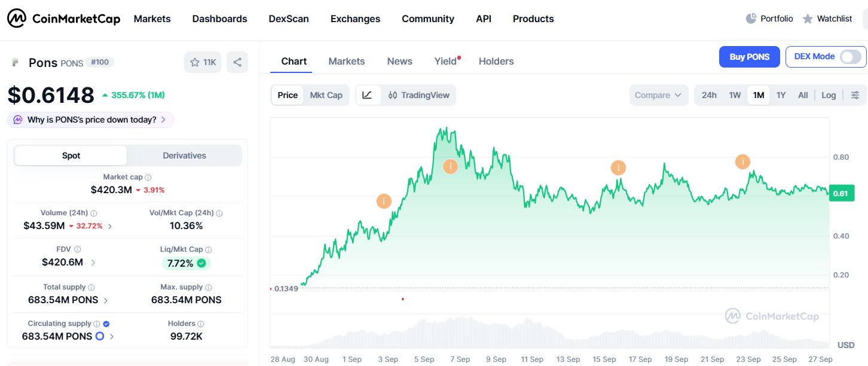Enable Log scale on chart
Screen dimensions: 868x366
(829, 95)
